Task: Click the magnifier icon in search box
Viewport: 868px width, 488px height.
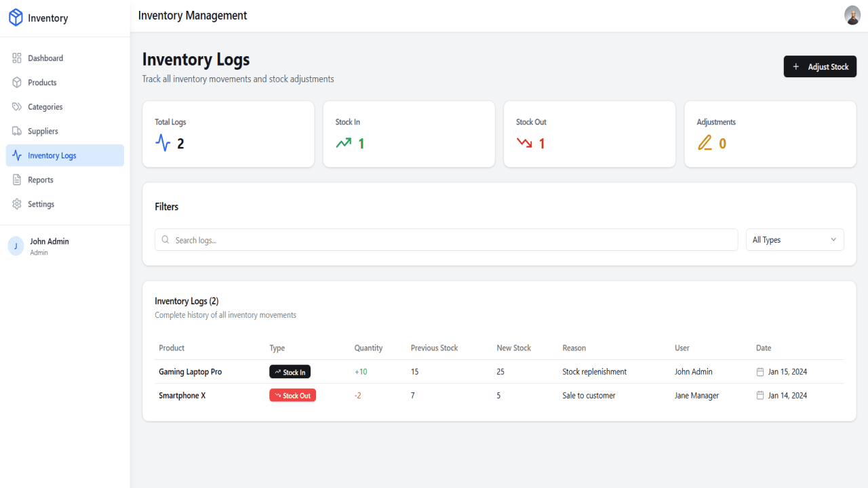Action: (165, 240)
